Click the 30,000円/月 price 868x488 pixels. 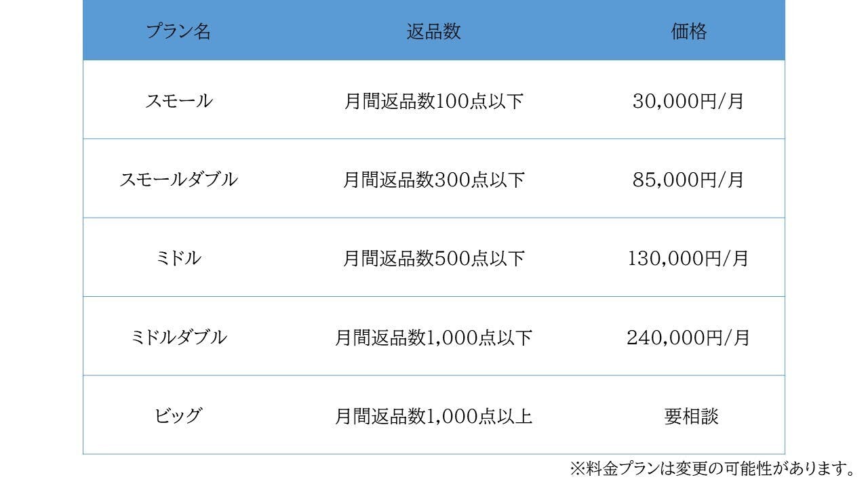coord(689,101)
